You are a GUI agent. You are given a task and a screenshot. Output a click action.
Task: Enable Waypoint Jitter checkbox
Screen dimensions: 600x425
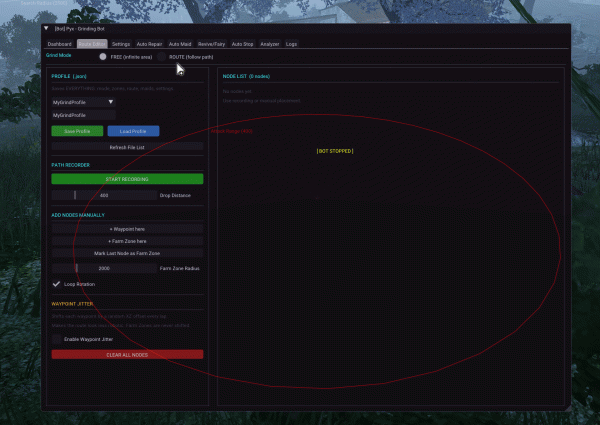click(x=56, y=340)
